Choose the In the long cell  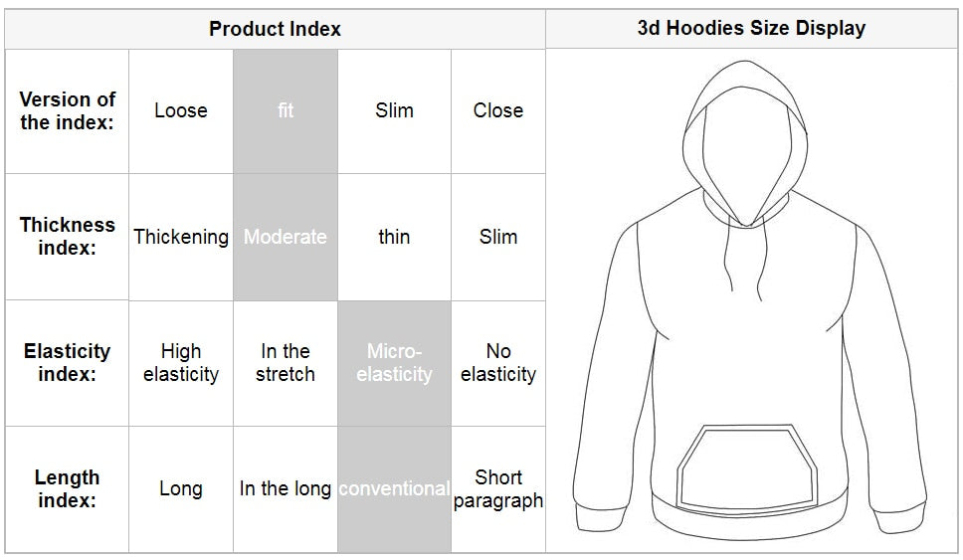point(286,489)
